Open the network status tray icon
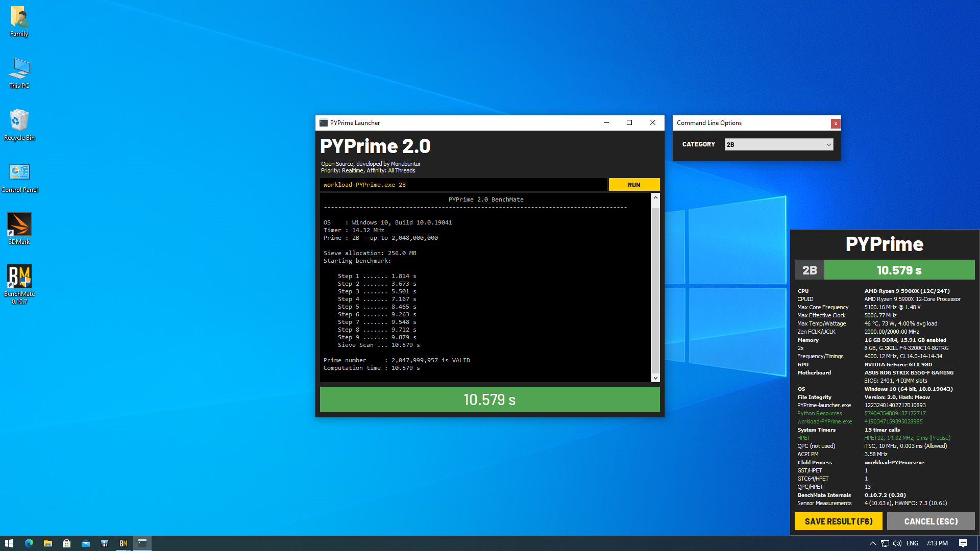Viewport: 980px width, 551px height. pos(885,543)
